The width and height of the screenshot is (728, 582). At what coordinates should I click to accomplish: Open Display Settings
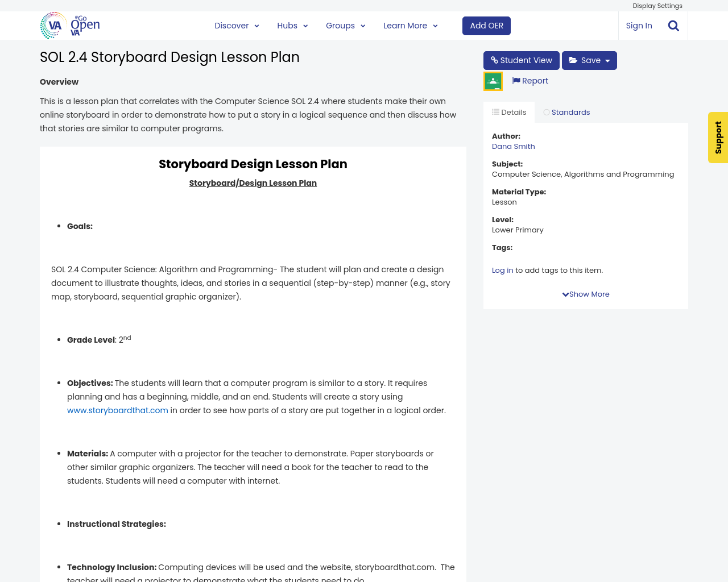pyautogui.click(x=657, y=5)
